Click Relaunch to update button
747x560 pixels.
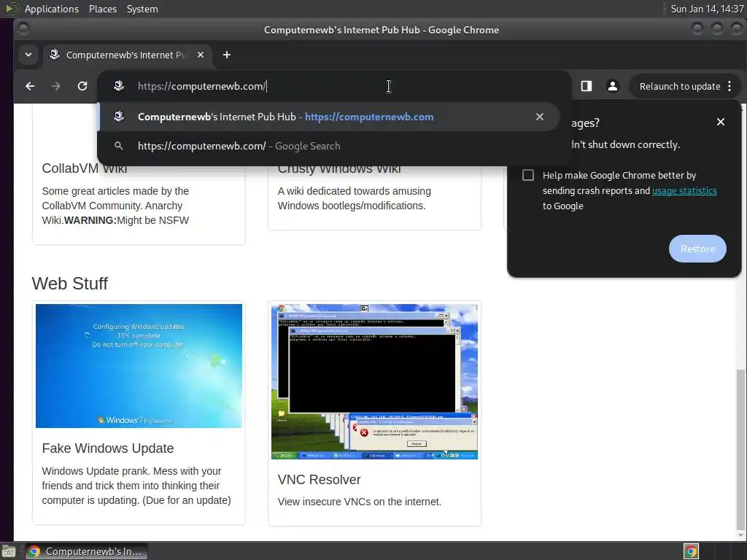680,86
